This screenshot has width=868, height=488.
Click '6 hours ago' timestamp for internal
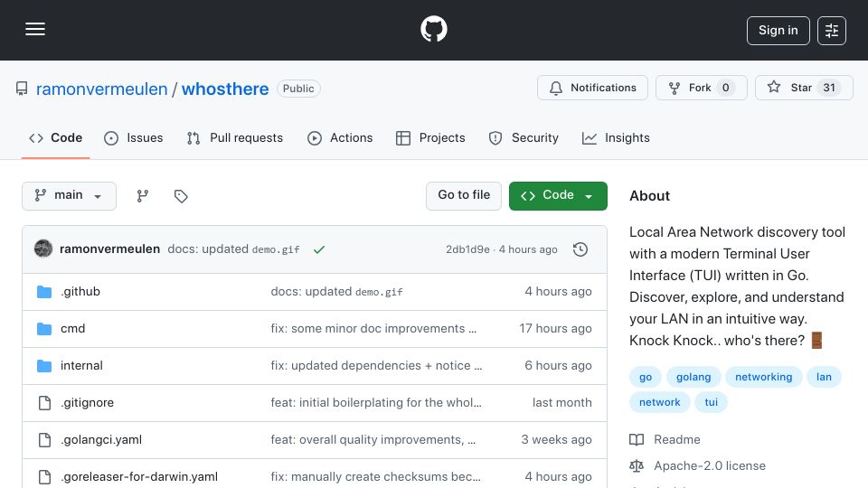point(558,366)
